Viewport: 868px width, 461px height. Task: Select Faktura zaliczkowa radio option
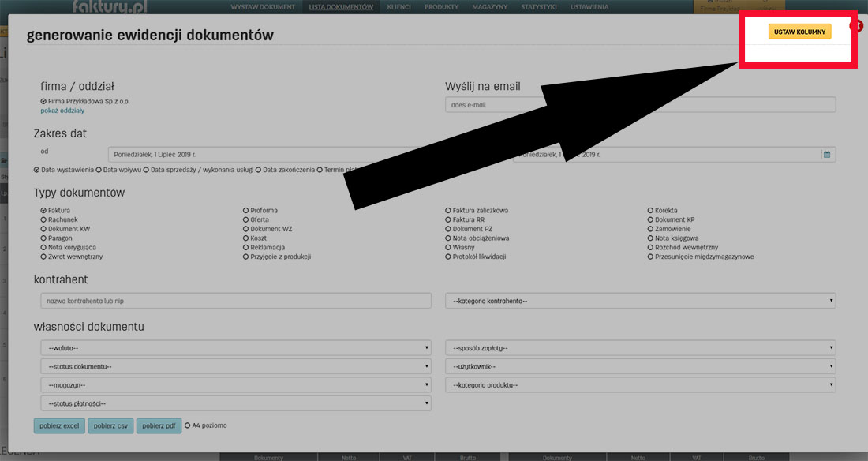[448, 211]
